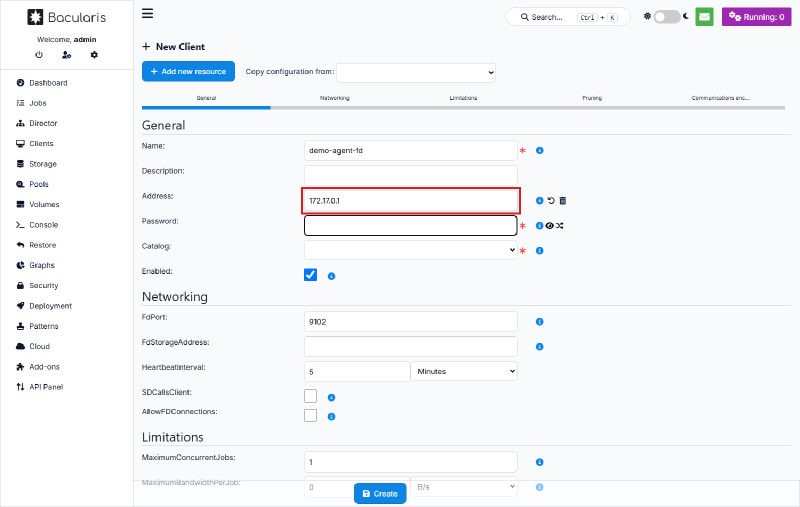Click the Name field info icon

coord(539,150)
